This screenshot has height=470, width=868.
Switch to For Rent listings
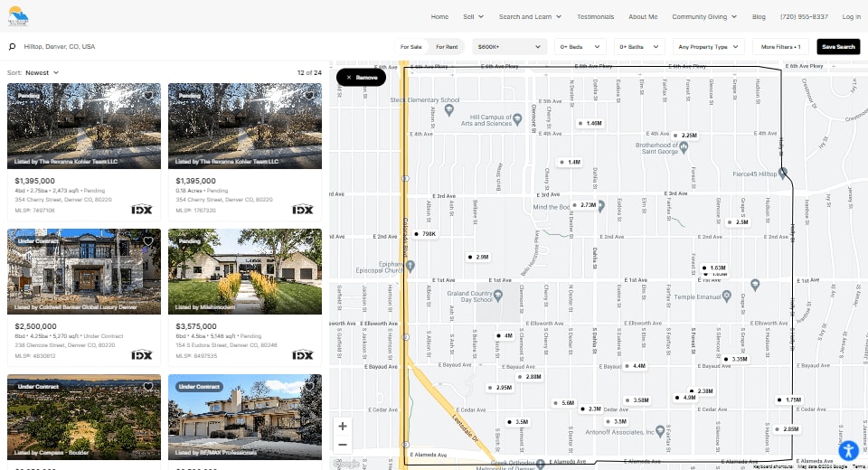(447, 47)
